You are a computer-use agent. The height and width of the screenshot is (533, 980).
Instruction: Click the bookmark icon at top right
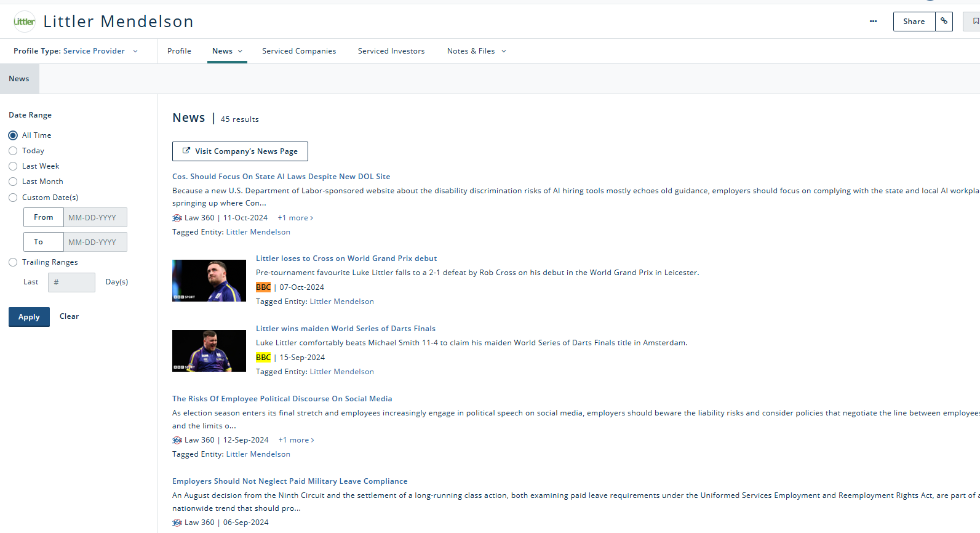[x=975, y=22]
